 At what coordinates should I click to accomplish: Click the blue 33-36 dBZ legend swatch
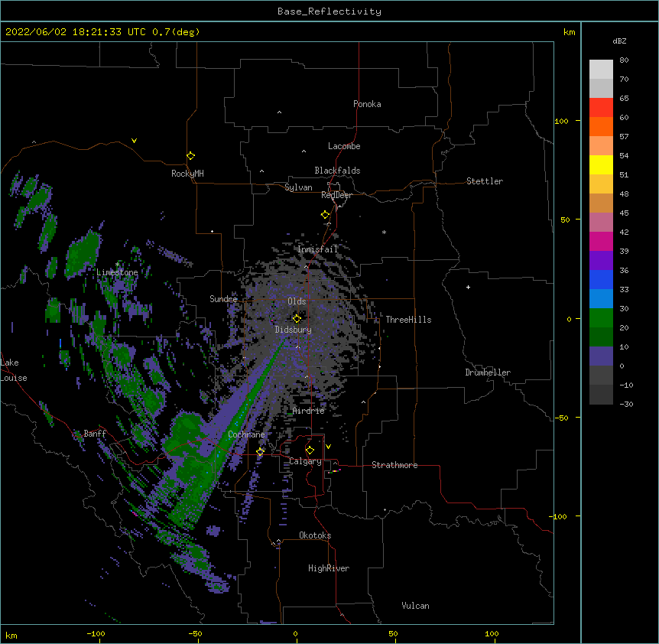click(601, 279)
